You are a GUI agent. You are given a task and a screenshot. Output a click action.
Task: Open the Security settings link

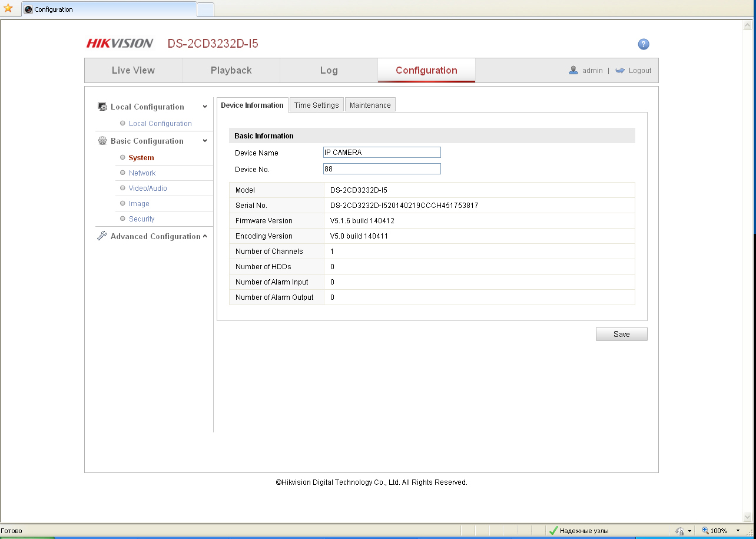(x=141, y=219)
